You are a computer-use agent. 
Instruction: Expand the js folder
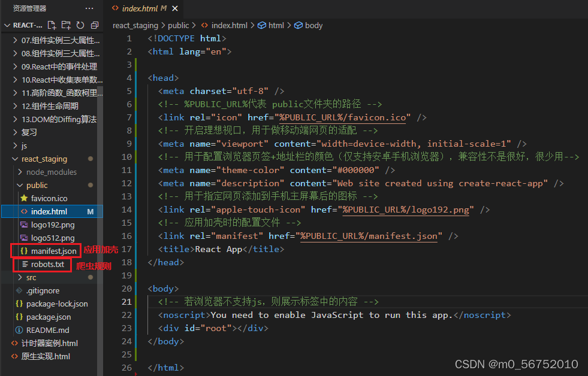[15, 145]
